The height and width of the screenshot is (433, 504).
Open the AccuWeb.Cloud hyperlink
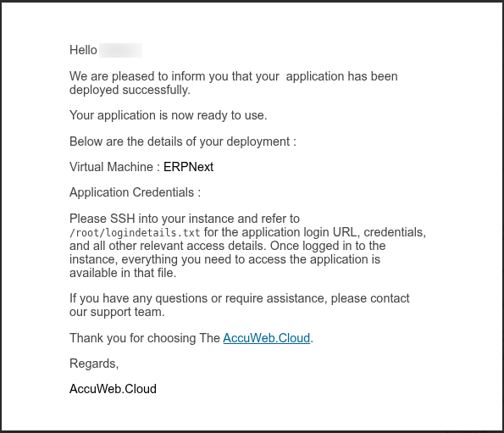coord(267,338)
